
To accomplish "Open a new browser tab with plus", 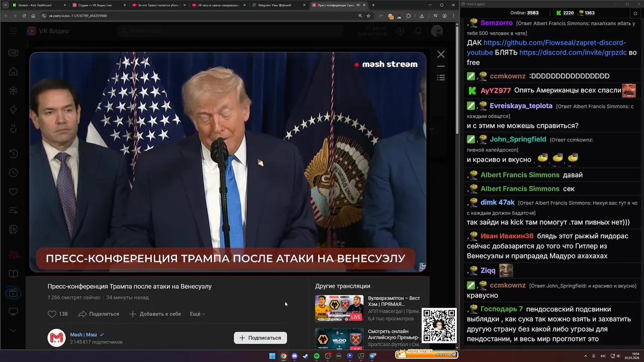I will tap(373, 5).
